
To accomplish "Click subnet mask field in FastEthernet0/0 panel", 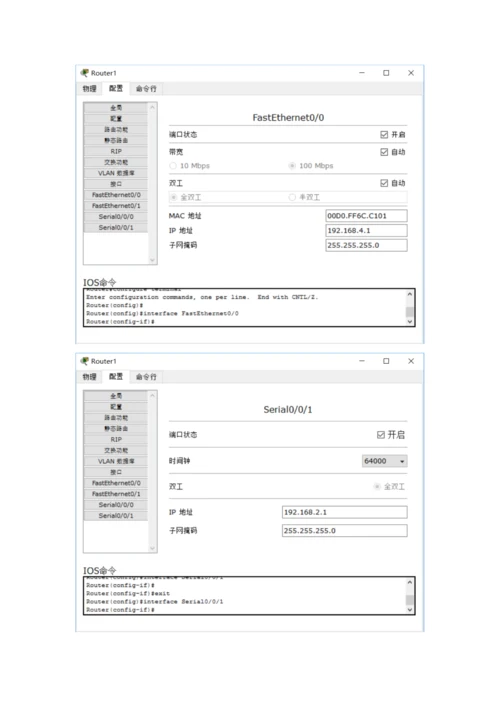I will pos(366,245).
